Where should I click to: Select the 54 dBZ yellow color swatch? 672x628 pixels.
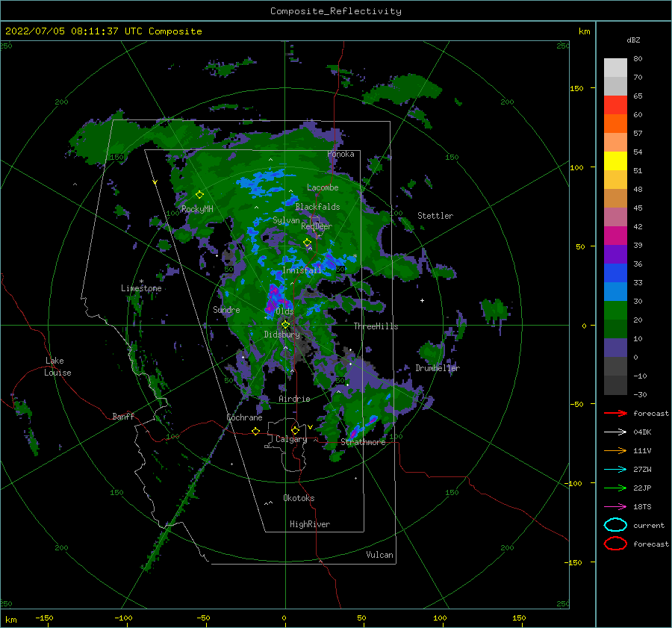click(x=615, y=161)
